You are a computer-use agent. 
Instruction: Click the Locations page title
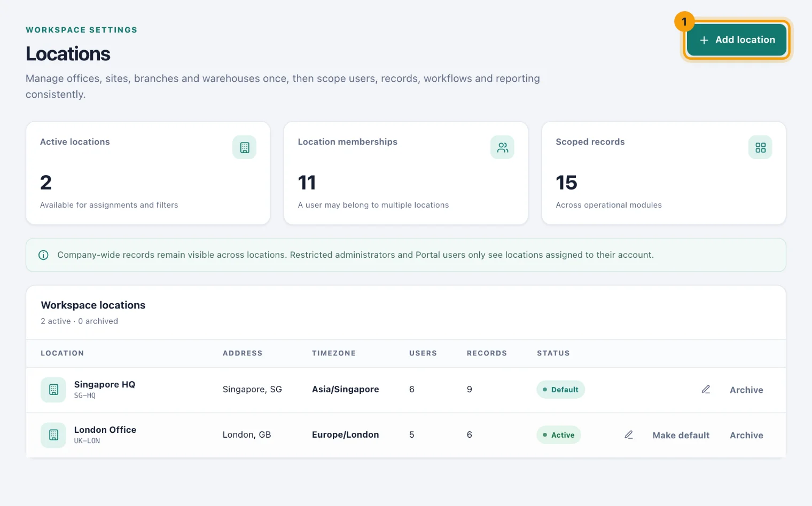click(x=68, y=54)
